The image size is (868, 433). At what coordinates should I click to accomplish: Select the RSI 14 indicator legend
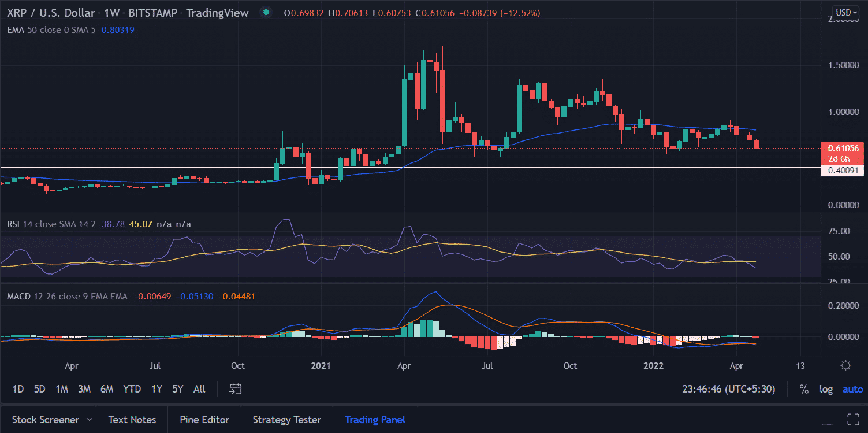point(51,224)
